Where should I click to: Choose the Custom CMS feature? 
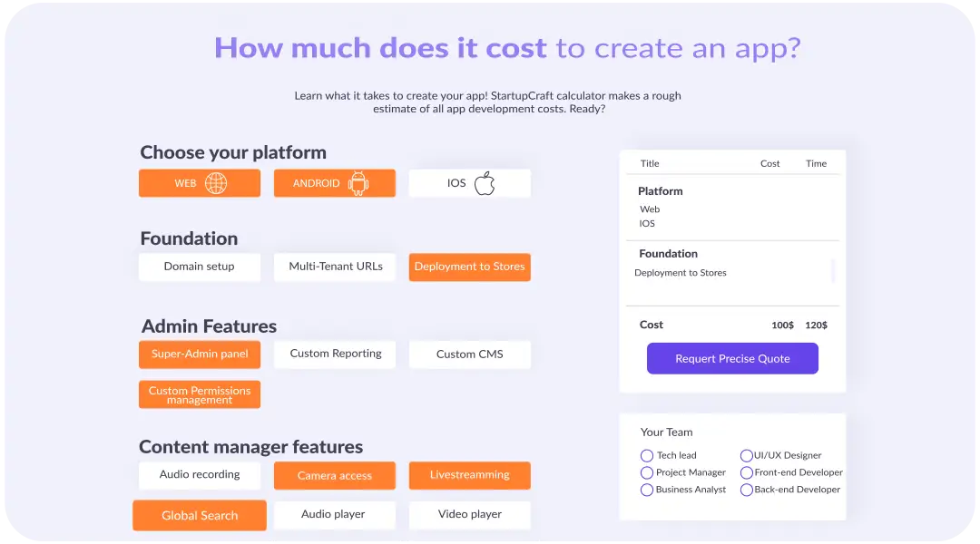tap(469, 355)
